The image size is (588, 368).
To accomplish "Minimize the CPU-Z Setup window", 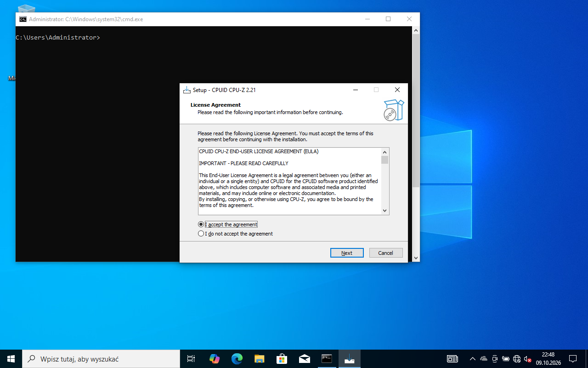I will (356, 90).
